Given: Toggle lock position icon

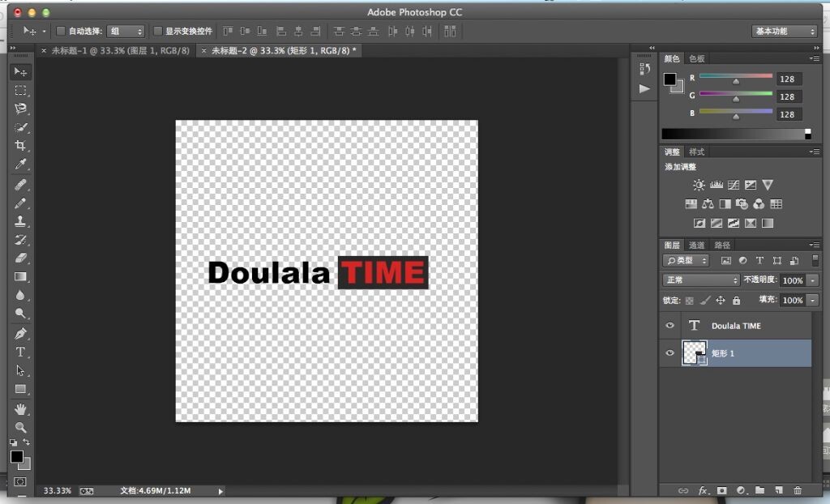Looking at the screenshot, I should [x=721, y=301].
